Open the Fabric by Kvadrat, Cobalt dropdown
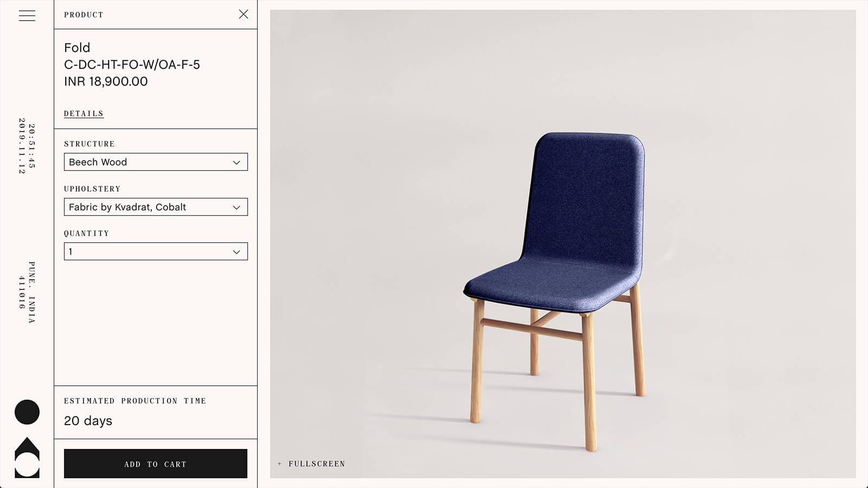The width and height of the screenshot is (868, 488). point(156,207)
